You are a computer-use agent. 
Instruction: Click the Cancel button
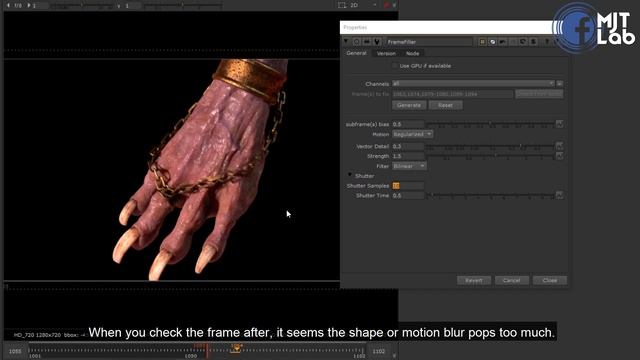pos(511,280)
